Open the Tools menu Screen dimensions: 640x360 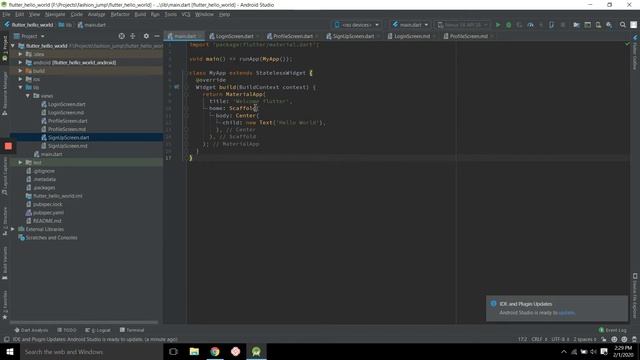tap(171, 14)
